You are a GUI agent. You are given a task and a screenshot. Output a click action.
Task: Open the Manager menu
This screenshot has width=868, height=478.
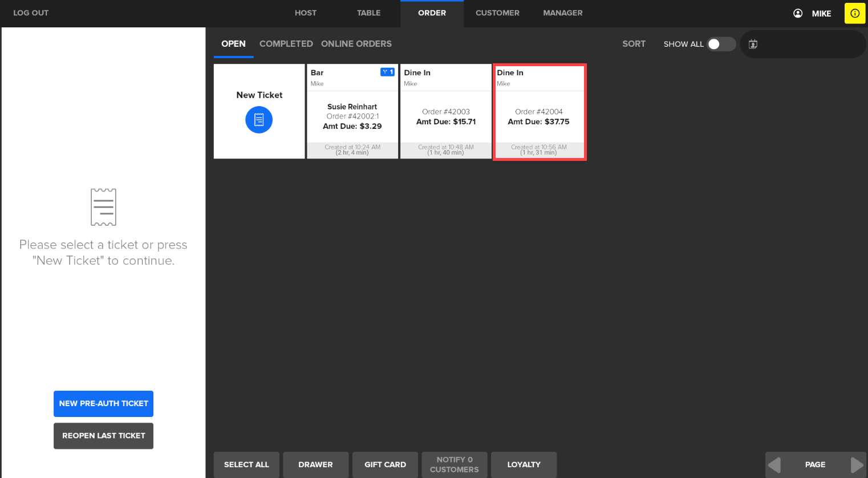coord(562,13)
